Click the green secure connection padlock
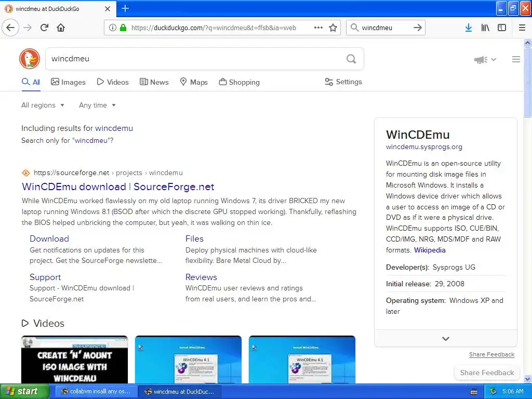The width and height of the screenshot is (532, 399). point(123,28)
